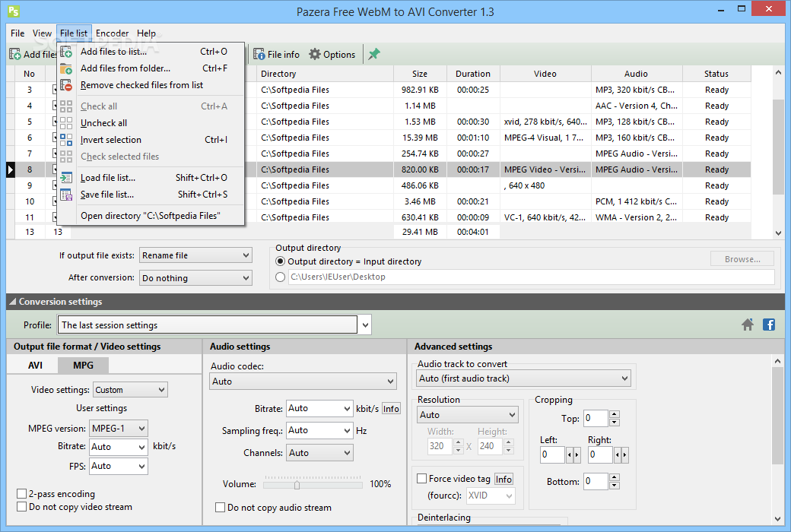Switch to the MPG tab
The height and width of the screenshot is (532, 791).
click(x=83, y=365)
